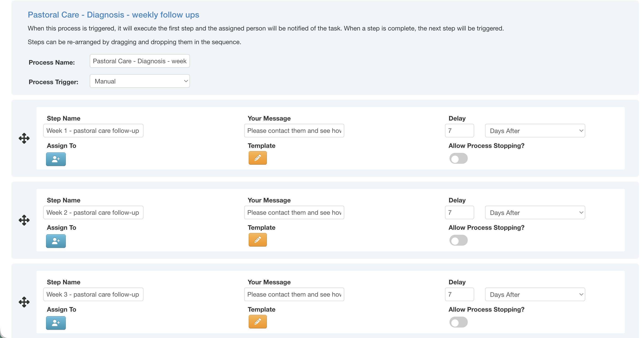This screenshot has width=644, height=338.
Task: Click the Week 2 move arrows icon
Action: [24, 220]
